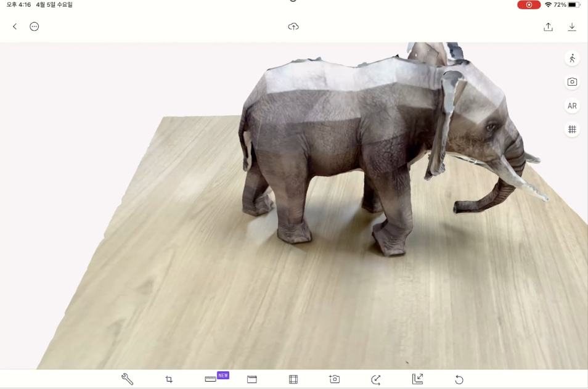Open the new ruler measure tool
Screen dimensions: 588x389
coord(210,379)
